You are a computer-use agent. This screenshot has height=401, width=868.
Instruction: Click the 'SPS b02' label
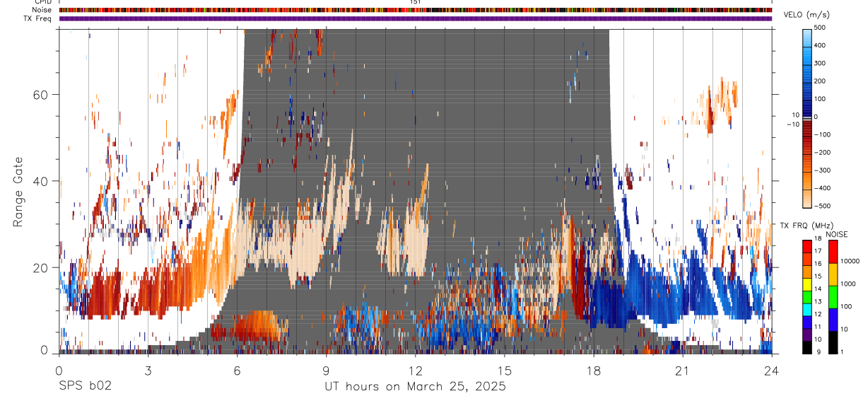coord(85,387)
